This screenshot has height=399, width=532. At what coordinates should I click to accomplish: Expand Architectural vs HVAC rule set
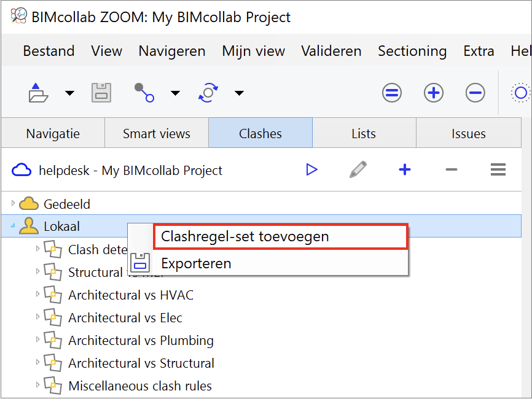pos(37,295)
